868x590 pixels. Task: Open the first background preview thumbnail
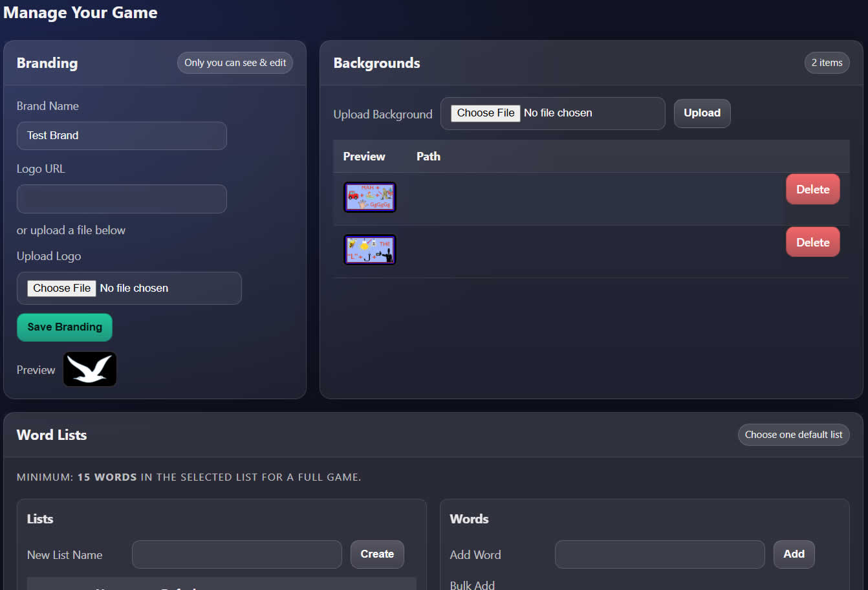pos(369,197)
